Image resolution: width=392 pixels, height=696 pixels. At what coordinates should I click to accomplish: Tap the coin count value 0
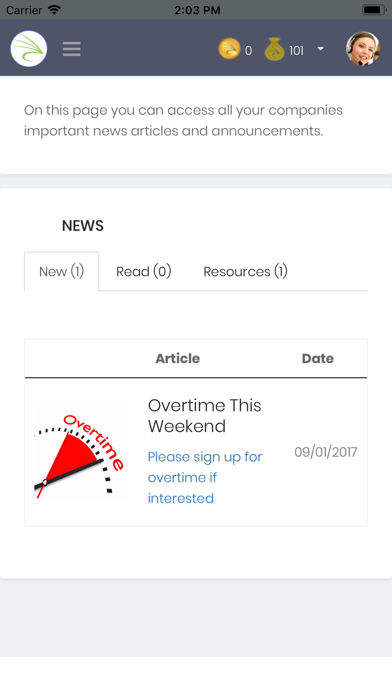point(248,51)
